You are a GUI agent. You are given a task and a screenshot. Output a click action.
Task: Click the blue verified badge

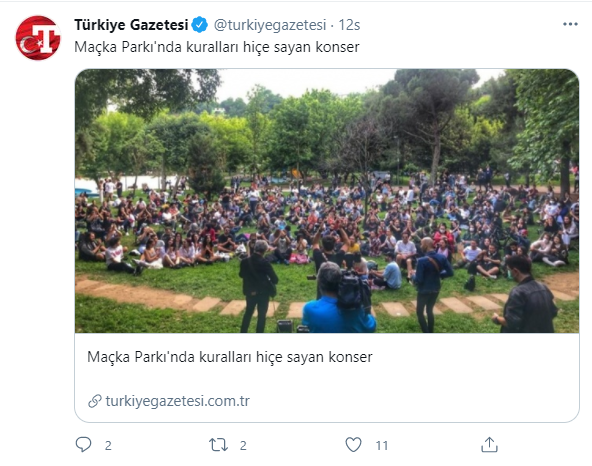200,25
